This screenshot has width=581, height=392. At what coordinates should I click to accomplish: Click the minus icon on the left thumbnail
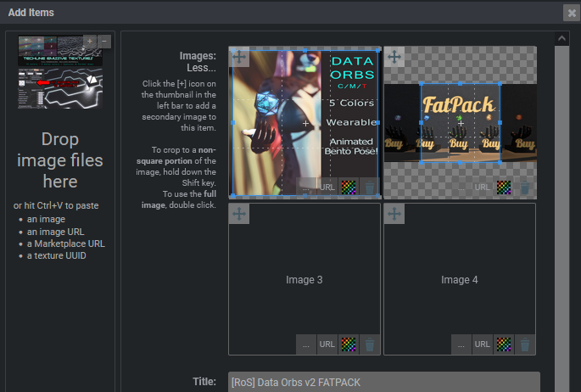coord(103,41)
